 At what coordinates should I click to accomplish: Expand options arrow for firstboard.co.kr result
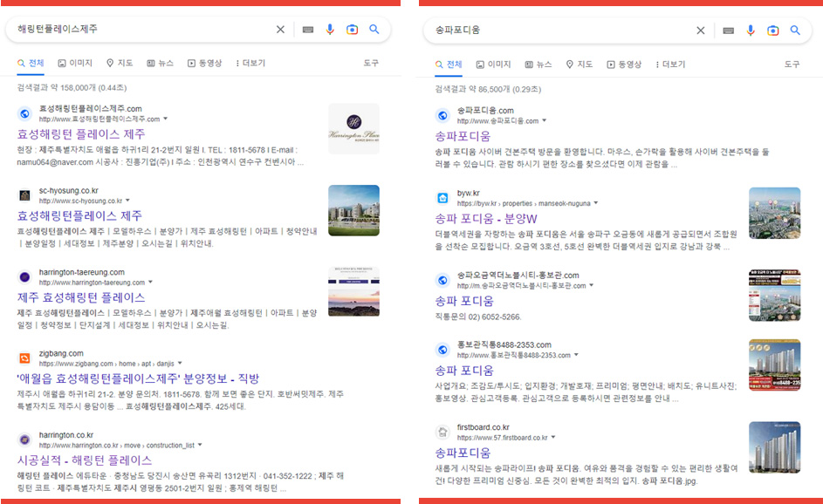[x=553, y=438]
